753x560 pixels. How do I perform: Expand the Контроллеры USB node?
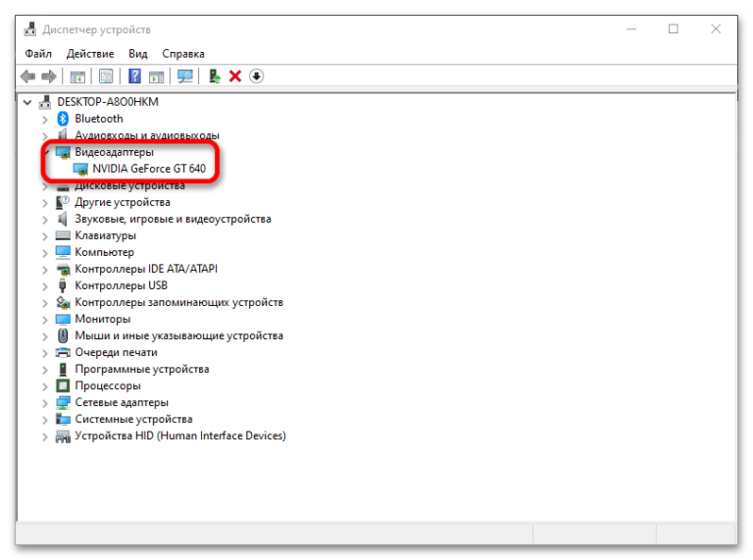(45, 285)
